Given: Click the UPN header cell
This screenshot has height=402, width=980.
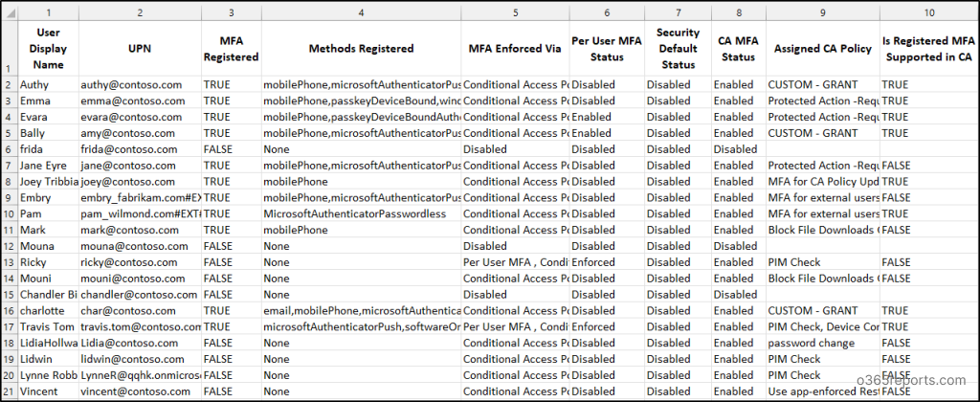Looking at the screenshot, I should coord(140,48).
